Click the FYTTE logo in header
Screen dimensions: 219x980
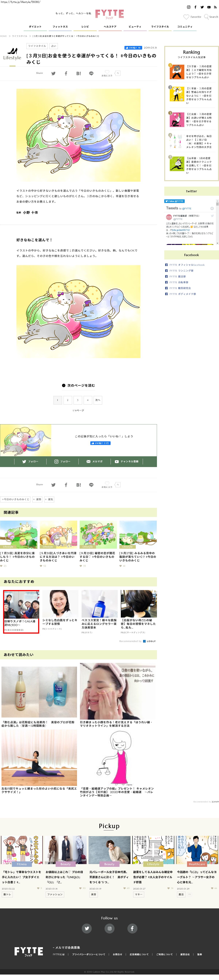pyautogui.click(x=109, y=14)
